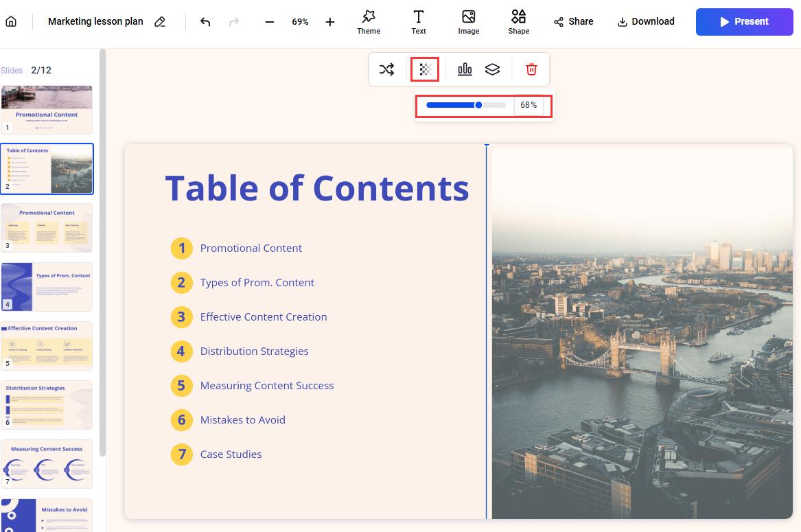801x532 pixels.
Task: Click the Table of Contents heading
Action: click(x=316, y=188)
